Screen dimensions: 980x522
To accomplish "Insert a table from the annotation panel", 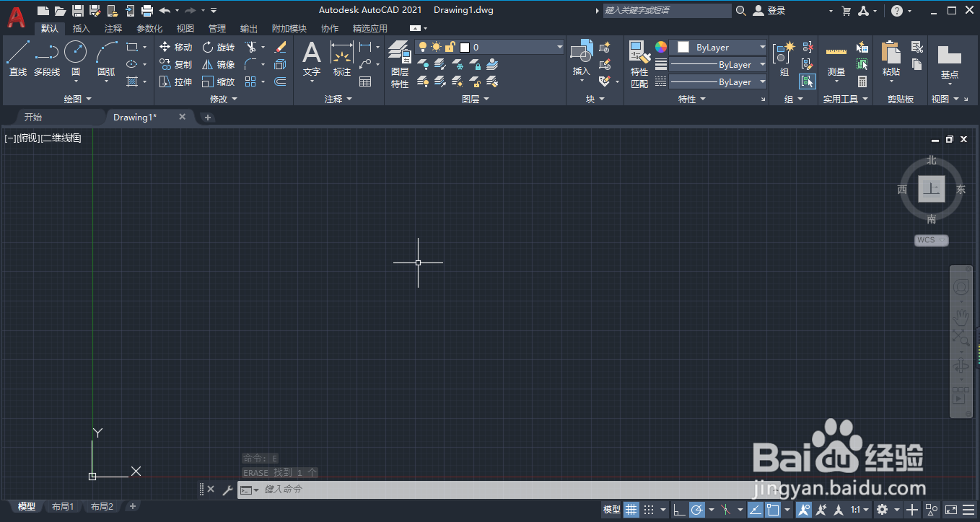I will [x=365, y=81].
